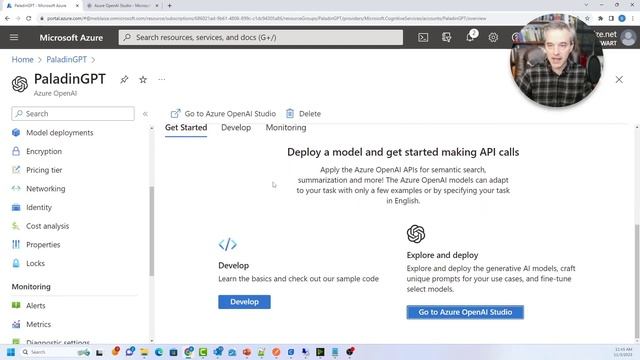Focus the Search resources, services, and docs box
640x360 pixels.
pyautogui.click(x=260, y=37)
